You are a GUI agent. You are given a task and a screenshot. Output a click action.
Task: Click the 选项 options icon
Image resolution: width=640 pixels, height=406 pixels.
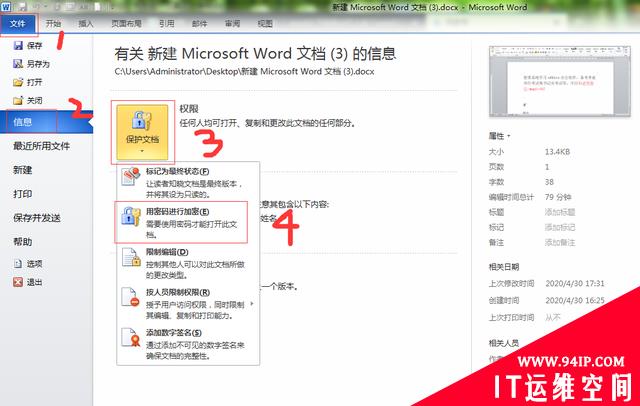click(18, 264)
